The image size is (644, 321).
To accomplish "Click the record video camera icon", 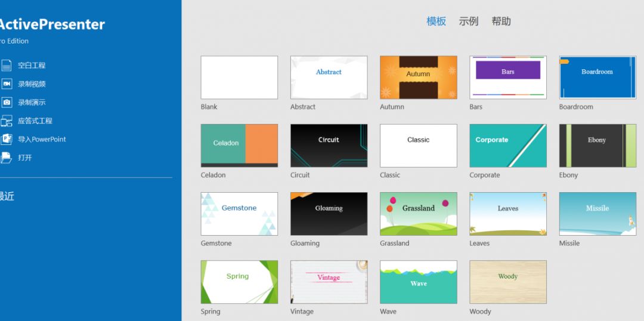I will tap(6, 84).
